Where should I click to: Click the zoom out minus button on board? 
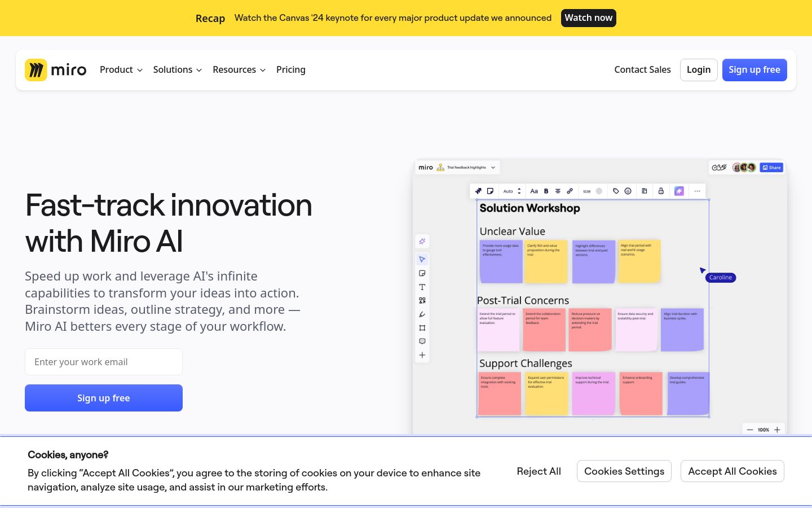click(750, 430)
